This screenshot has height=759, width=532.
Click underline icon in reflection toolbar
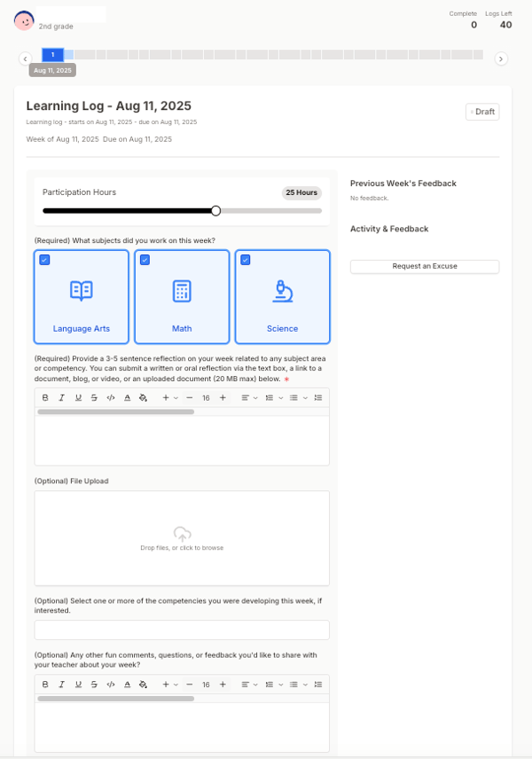pyautogui.click(x=78, y=398)
